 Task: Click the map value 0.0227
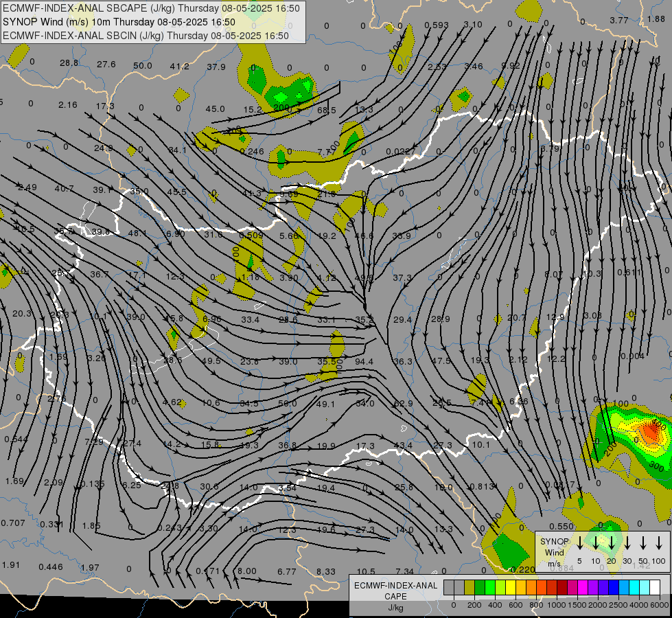coord(401,151)
